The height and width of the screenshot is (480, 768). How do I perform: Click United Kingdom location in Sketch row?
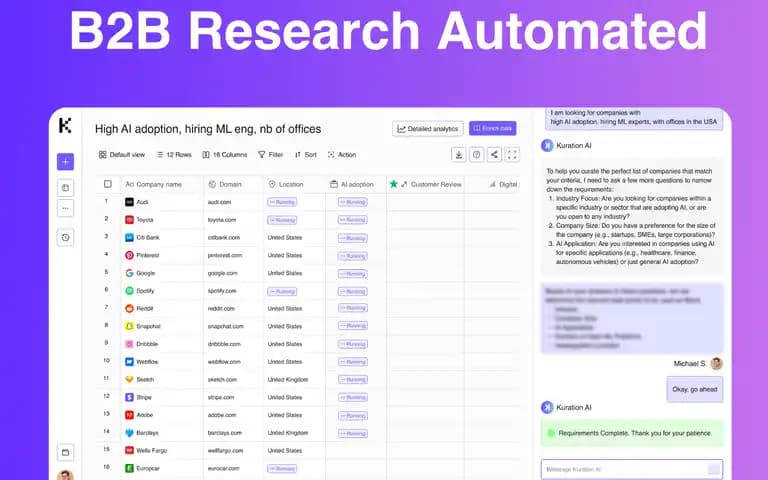(x=288, y=380)
